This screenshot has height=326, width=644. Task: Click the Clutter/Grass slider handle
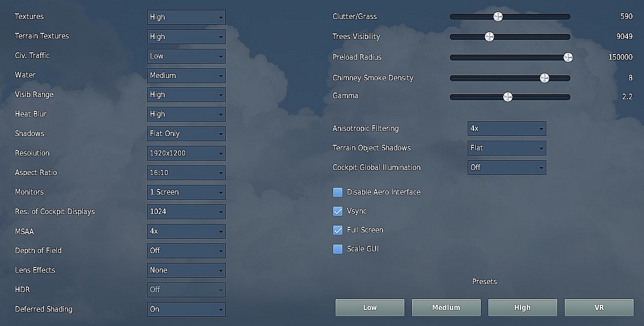(498, 17)
